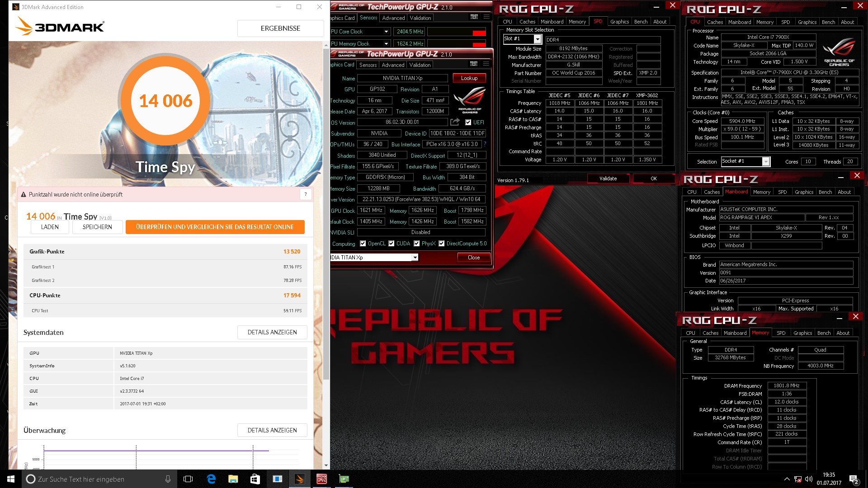Open the GPU Core Clock sensor dropdown
868x488 pixels.
tap(386, 32)
